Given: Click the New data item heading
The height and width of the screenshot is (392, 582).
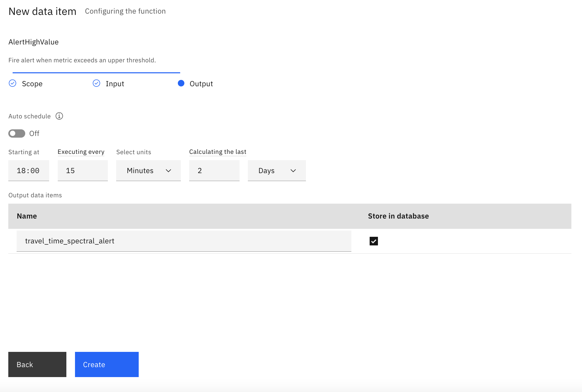Looking at the screenshot, I should click(42, 11).
